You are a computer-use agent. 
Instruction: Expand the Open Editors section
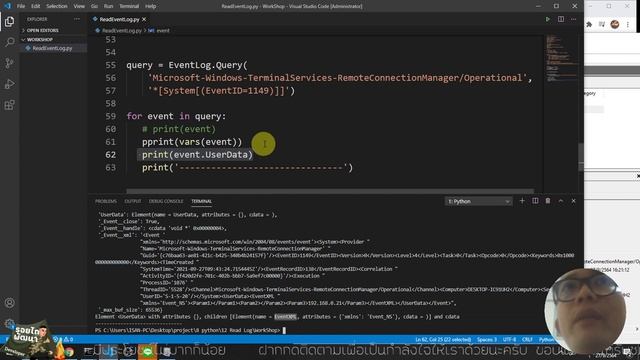tap(42, 30)
